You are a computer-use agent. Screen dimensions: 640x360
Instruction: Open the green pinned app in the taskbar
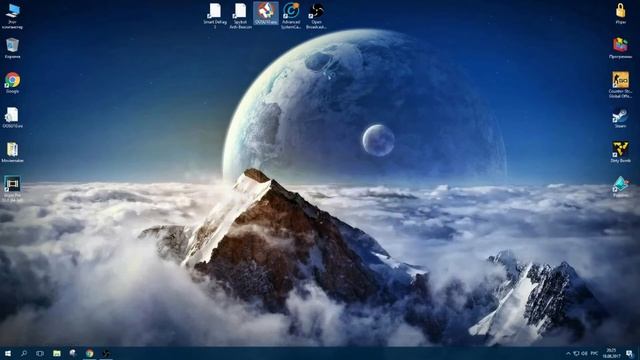point(57,353)
